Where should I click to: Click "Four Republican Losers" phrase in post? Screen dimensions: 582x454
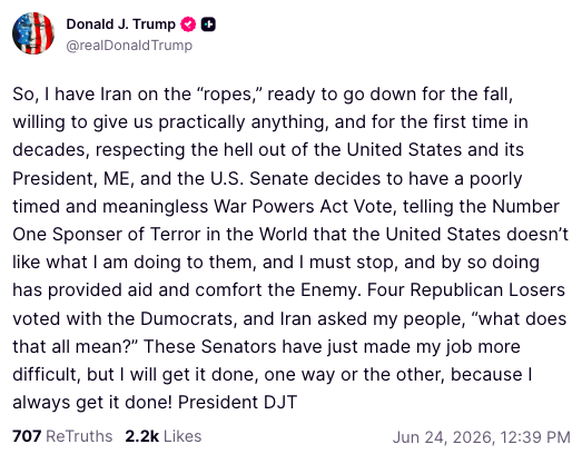[x=466, y=290]
